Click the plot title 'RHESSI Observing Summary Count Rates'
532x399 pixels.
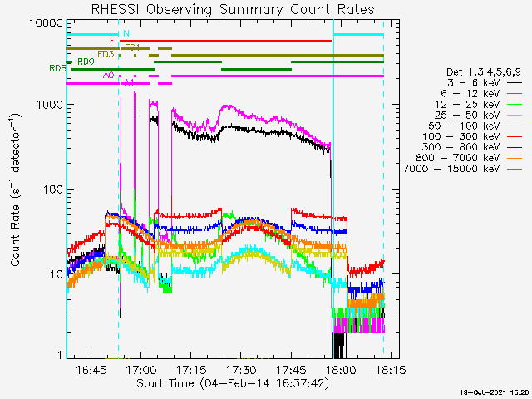[233, 9]
